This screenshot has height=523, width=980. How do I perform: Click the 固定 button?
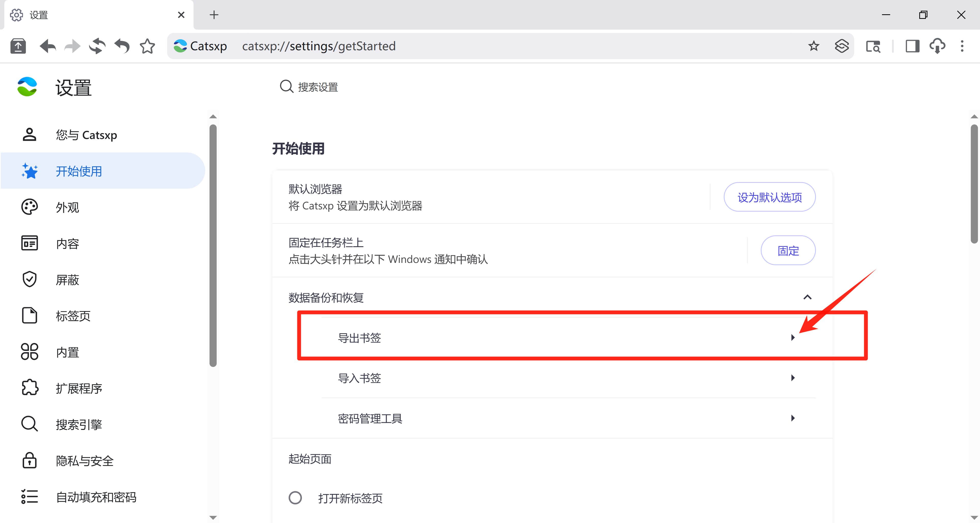click(x=788, y=250)
